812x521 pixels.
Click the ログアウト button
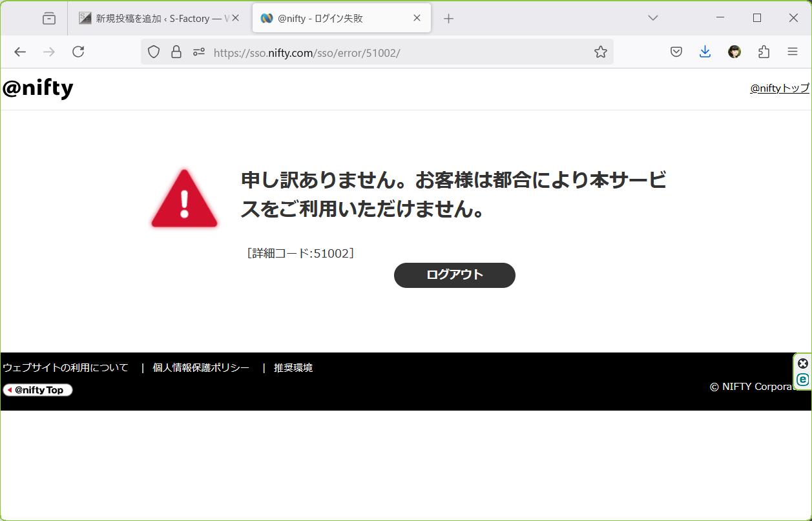pos(455,275)
